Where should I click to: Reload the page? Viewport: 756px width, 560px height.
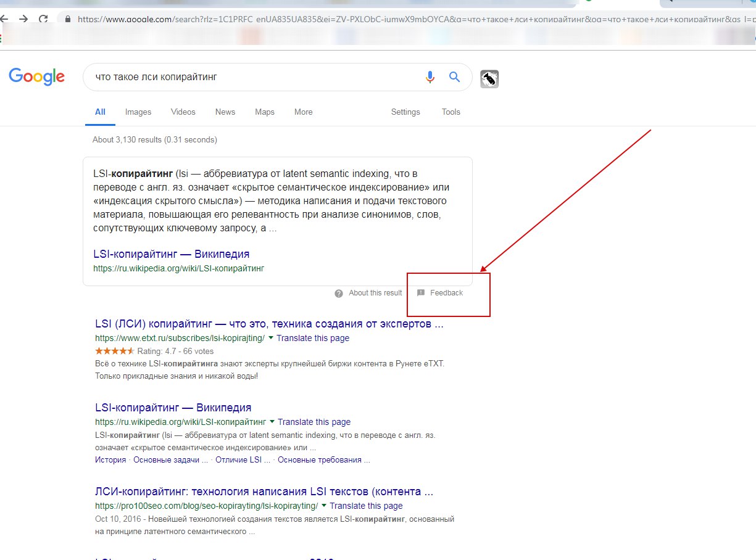tap(43, 19)
